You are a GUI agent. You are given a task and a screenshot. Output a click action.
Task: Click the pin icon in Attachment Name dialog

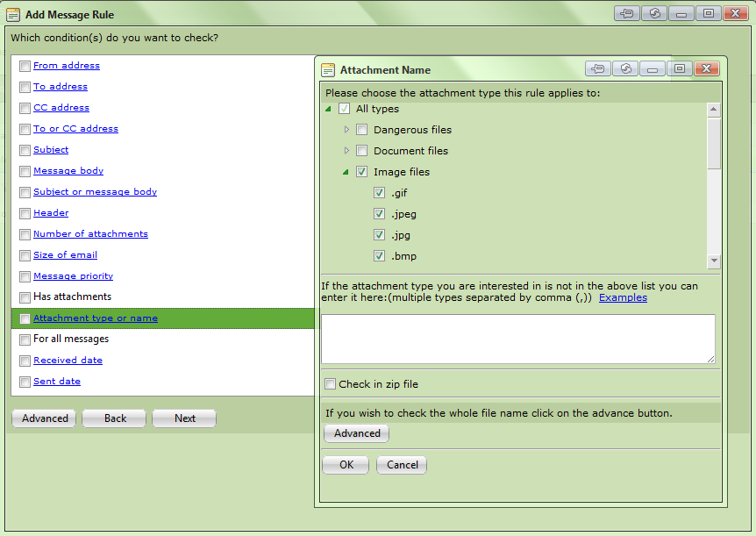pyautogui.click(x=598, y=68)
